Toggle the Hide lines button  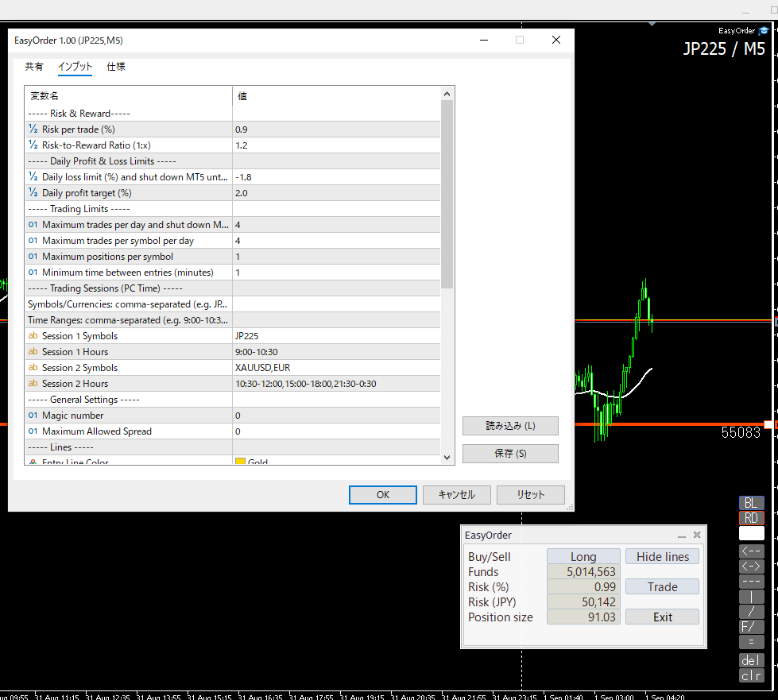click(x=663, y=557)
